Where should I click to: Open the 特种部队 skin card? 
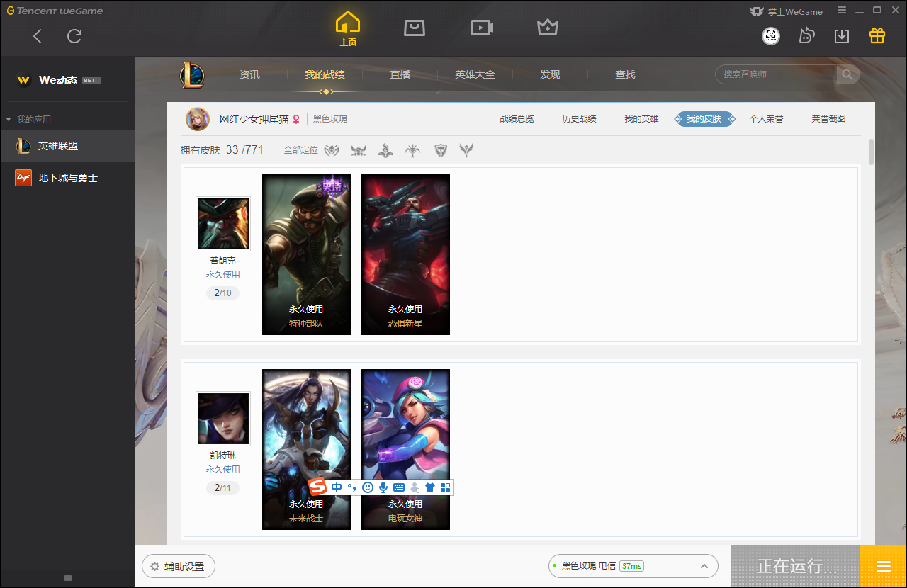tap(306, 254)
